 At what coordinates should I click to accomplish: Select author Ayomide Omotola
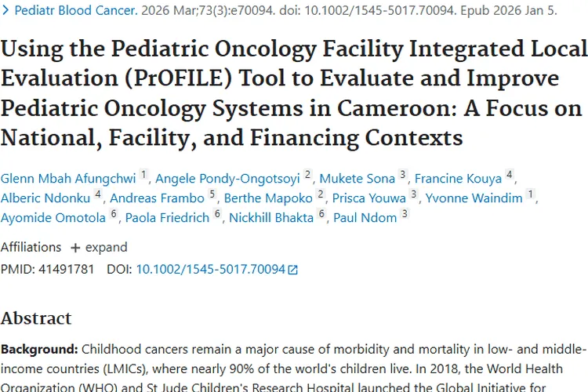(x=53, y=217)
